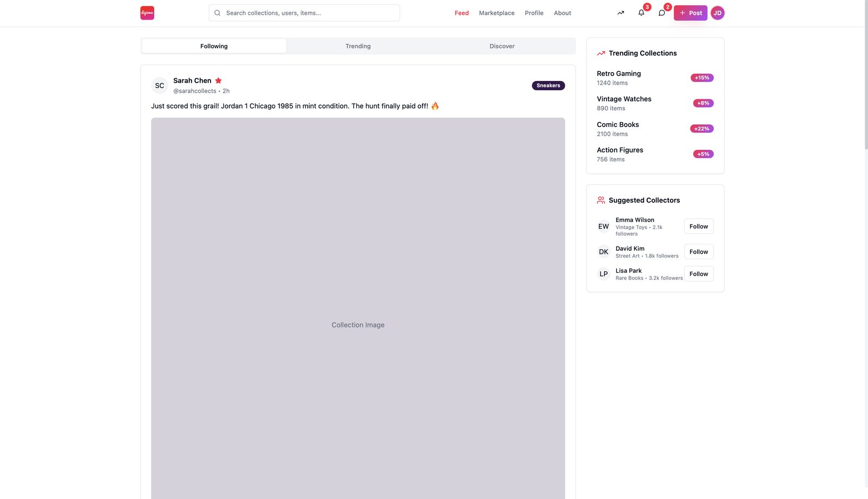The image size is (868, 499).
Task: Click the Sneakers category tag
Action: click(x=548, y=86)
